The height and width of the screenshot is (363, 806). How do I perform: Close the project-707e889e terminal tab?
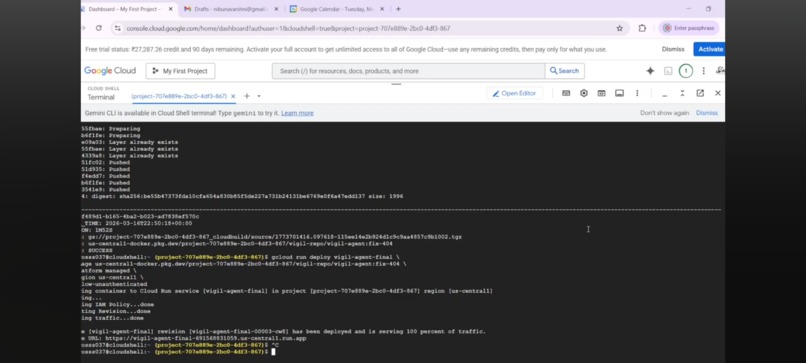233,96
